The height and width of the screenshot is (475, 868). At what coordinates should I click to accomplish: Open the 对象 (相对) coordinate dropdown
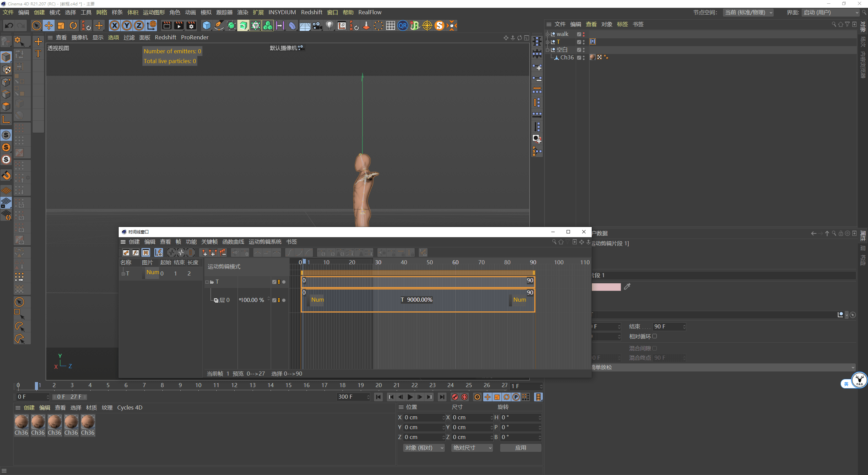click(424, 448)
